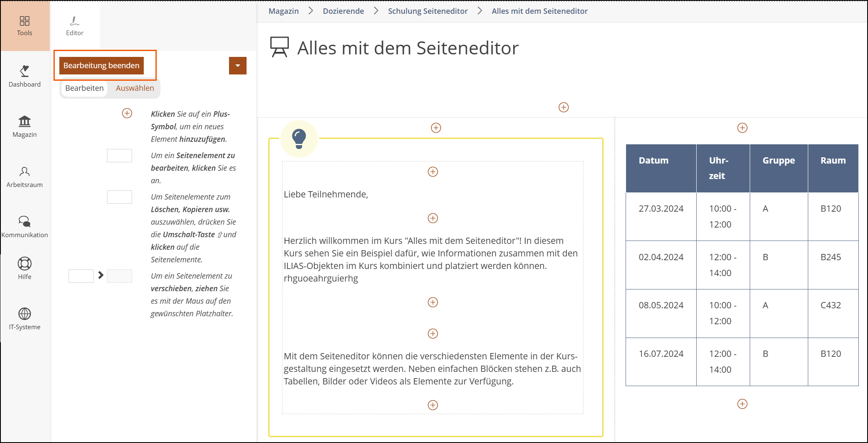Open Schulung Seiteneditor breadcrumb
This screenshot has width=868, height=443.
pyautogui.click(x=428, y=11)
